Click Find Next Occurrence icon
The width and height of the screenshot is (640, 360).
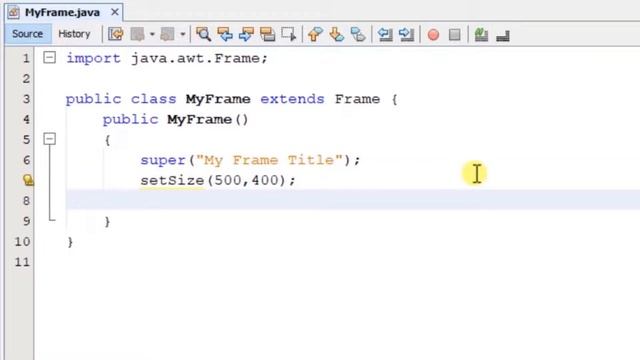point(246,34)
